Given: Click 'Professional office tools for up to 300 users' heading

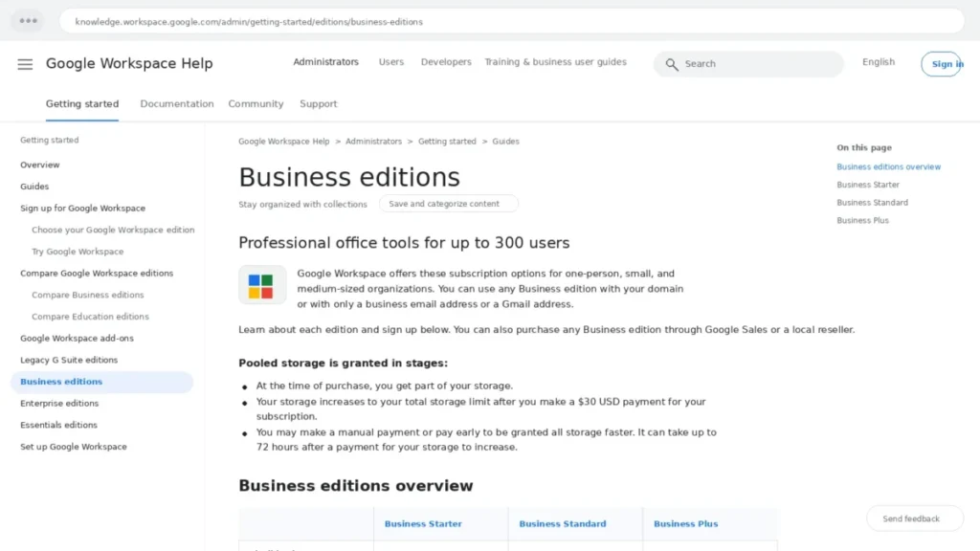Looking at the screenshot, I should click(x=404, y=242).
